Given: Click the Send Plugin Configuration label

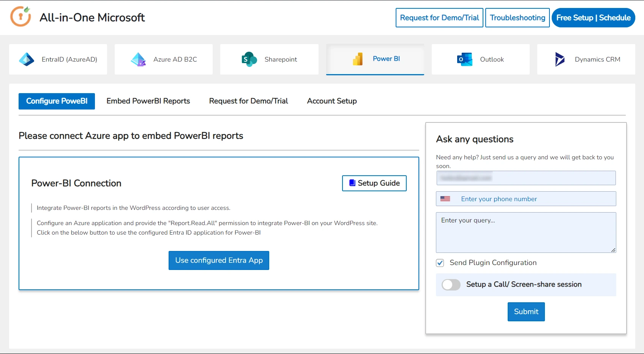Looking at the screenshot, I should [493, 263].
